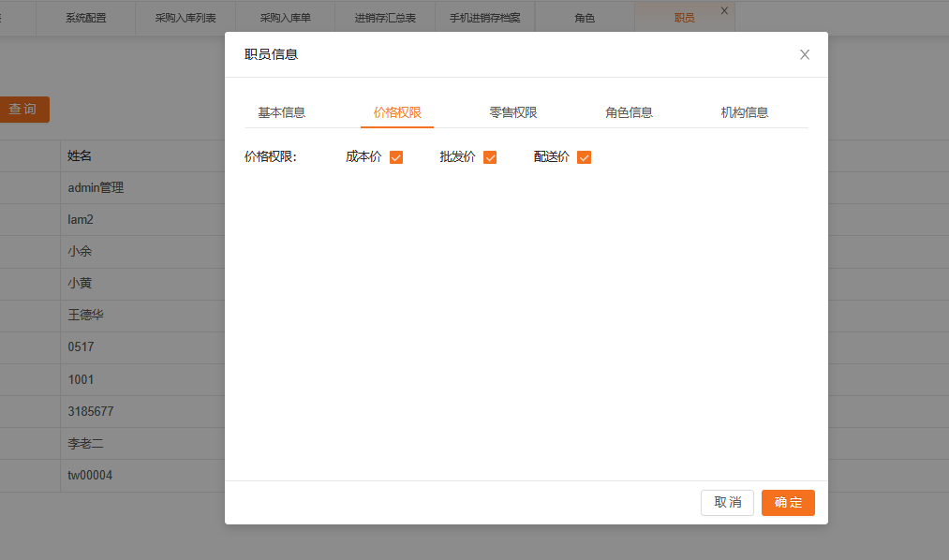Image resolution: width=949 pixels, height=560 pixels.
Task: Close the 职员信息 dialog with X icon
Action: click(x=804, y=55)
